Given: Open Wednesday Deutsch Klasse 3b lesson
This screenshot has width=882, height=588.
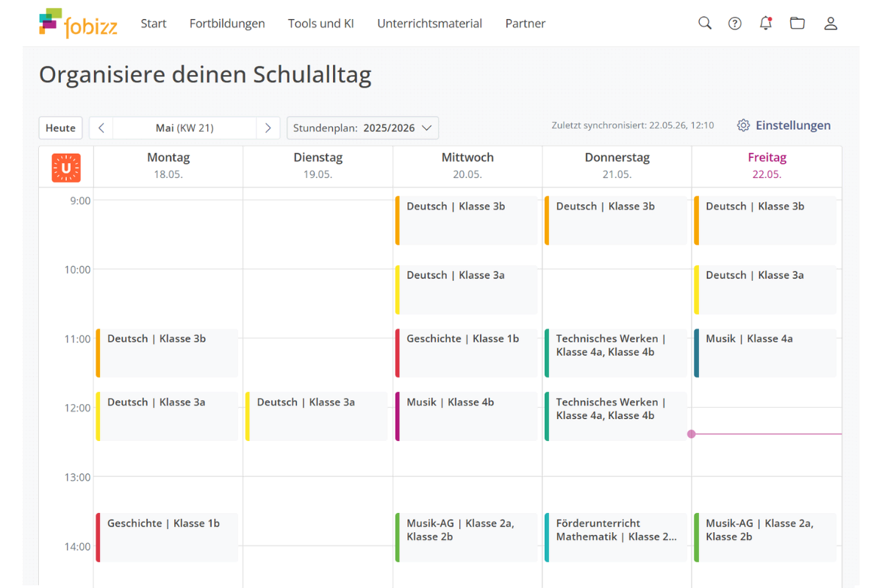Looking at the screenshot, I should coord(466,220).
